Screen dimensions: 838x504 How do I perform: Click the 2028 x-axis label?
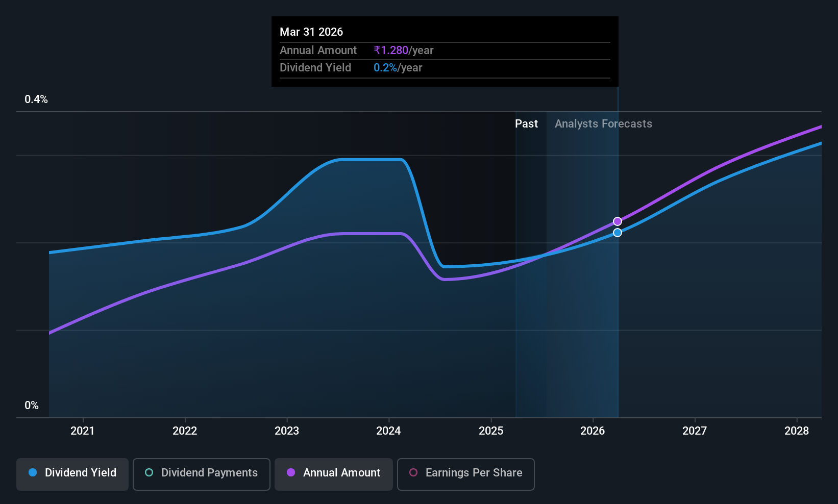pyautogui.click(x=797, y=431)
